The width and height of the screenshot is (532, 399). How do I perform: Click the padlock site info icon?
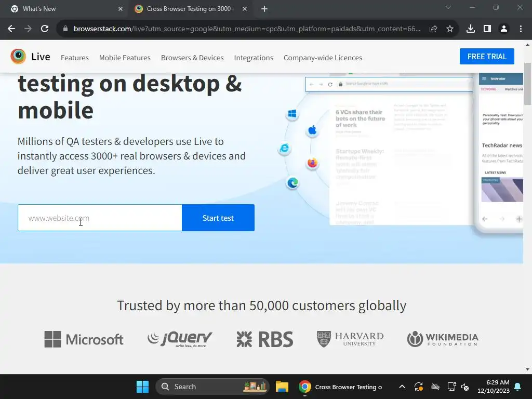65,29
